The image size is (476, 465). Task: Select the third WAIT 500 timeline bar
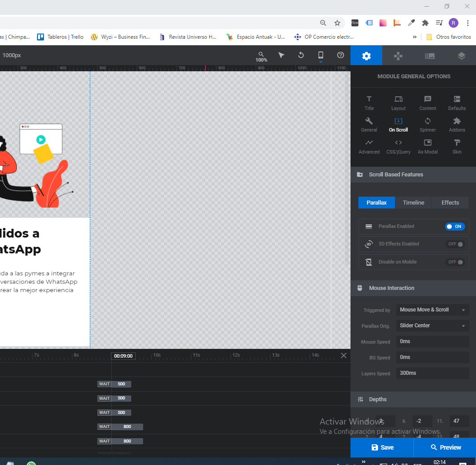[x=114, y=413]
